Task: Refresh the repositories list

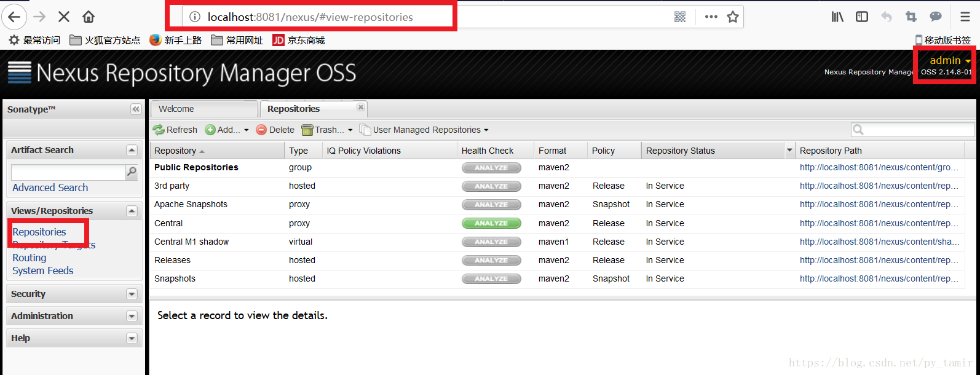Action: tap(175, 130)
